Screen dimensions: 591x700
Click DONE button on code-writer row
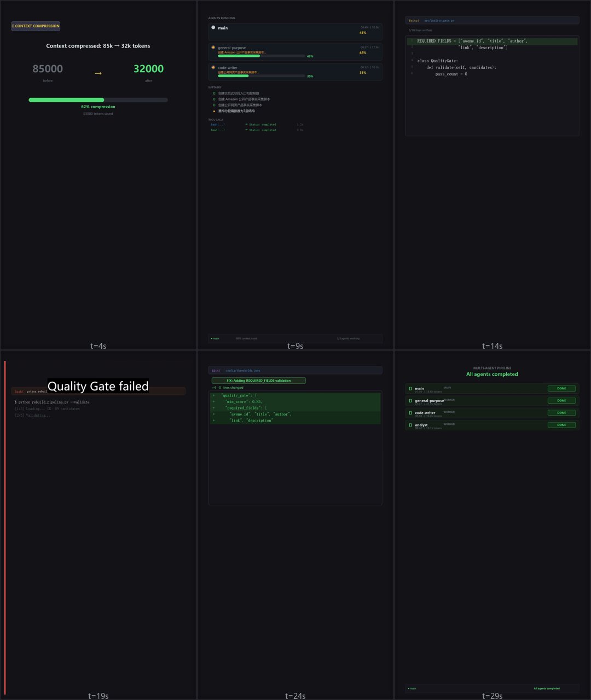click(x=561, y=413)
